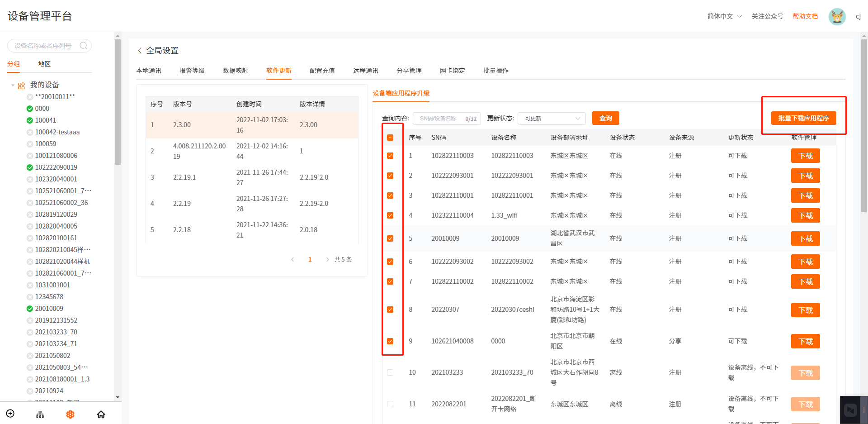
Task: Uncheck row 5 checkbox for 20010009
Action: 390,238
